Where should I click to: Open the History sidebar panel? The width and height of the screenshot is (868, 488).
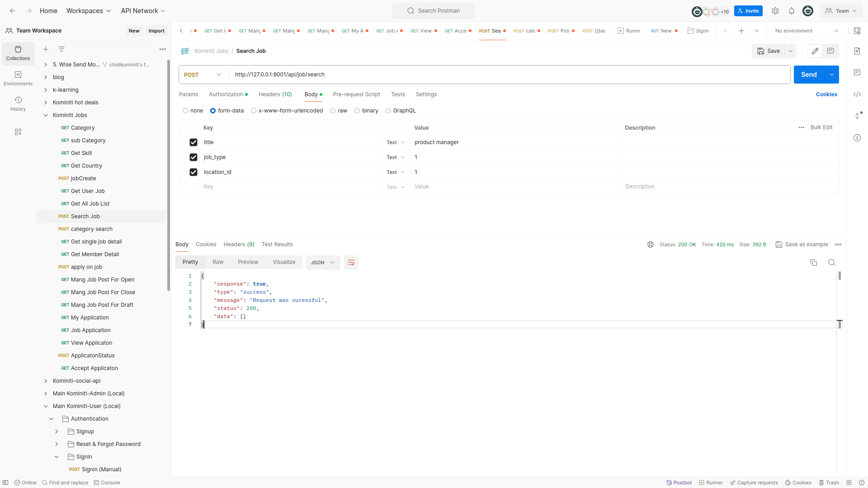coord(18,103)
